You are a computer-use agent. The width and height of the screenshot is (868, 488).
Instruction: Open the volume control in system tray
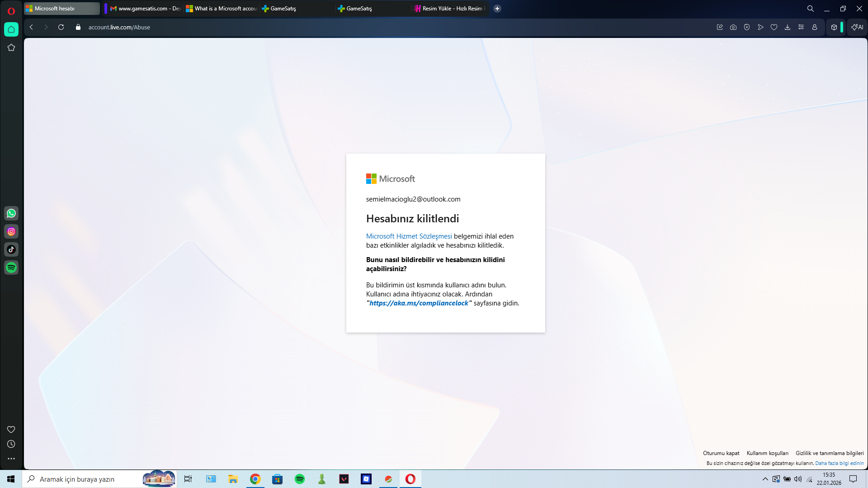[798, 479]
